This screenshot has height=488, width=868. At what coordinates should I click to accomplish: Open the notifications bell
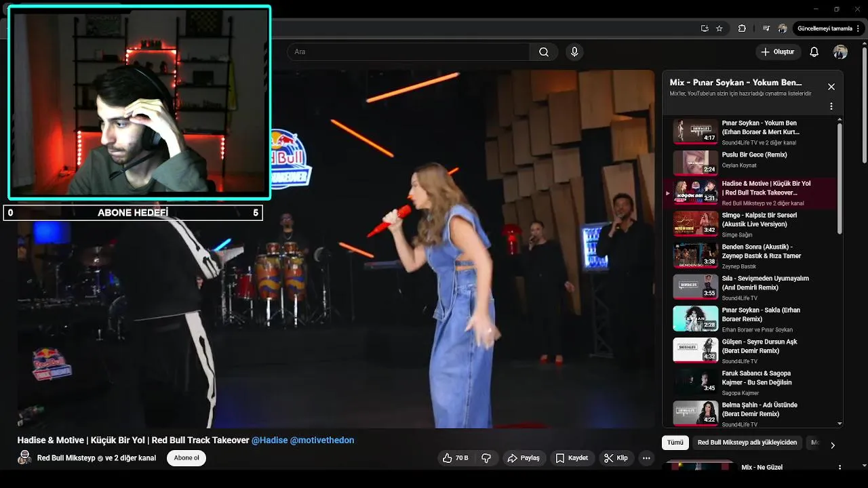[814, 52]
